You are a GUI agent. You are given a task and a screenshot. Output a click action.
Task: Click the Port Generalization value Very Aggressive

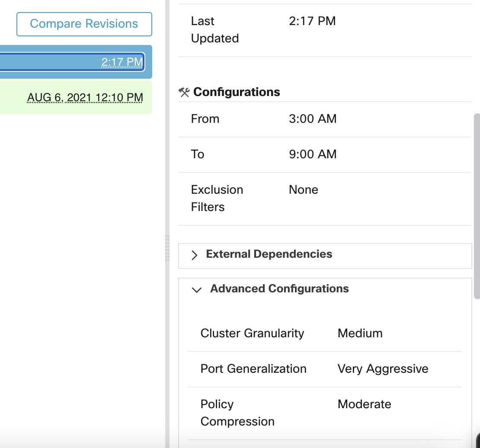click(383, 369)
